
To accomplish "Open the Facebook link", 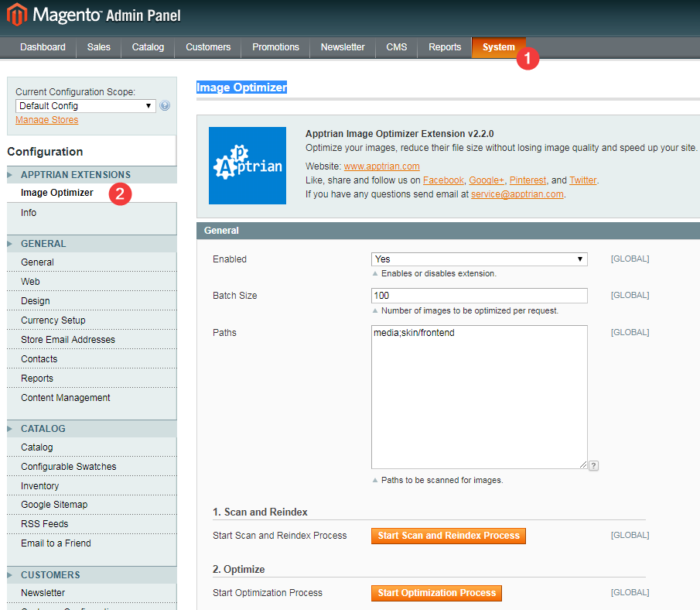I will point(443,180).
